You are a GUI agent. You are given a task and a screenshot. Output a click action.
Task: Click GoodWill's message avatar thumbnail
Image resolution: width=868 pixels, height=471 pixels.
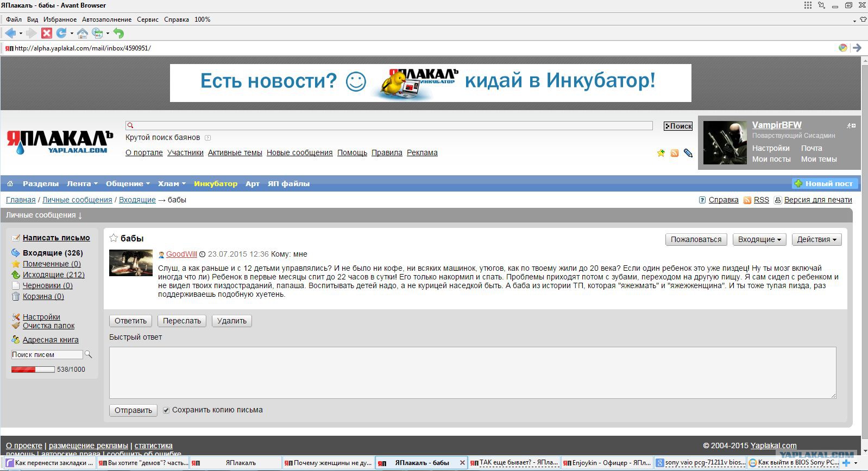pyautogui.click(x=131, y=263)
